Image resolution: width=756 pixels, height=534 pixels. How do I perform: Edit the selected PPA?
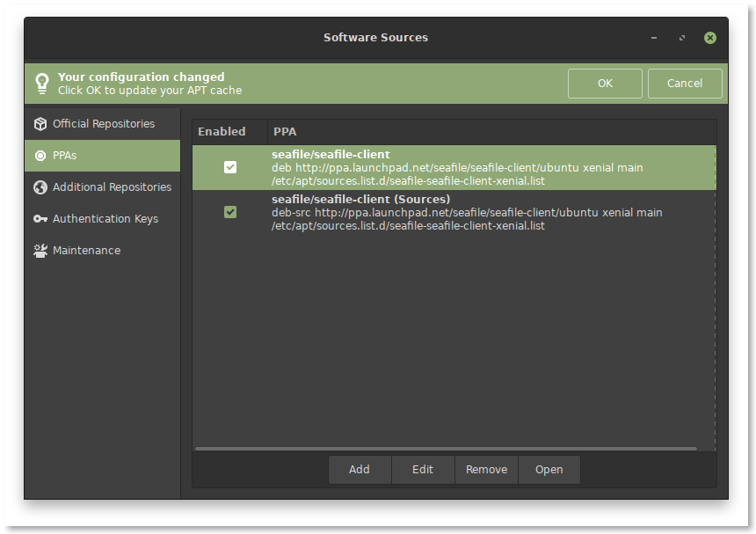[x=423, y=470]
